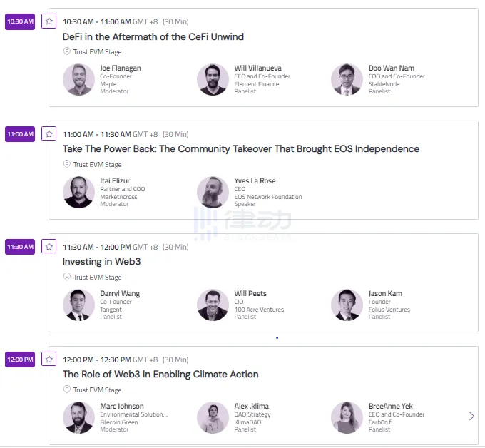Screen dimensions: 485x448
Task: Open 'Take The Power Back' session title
Action: 241,149
